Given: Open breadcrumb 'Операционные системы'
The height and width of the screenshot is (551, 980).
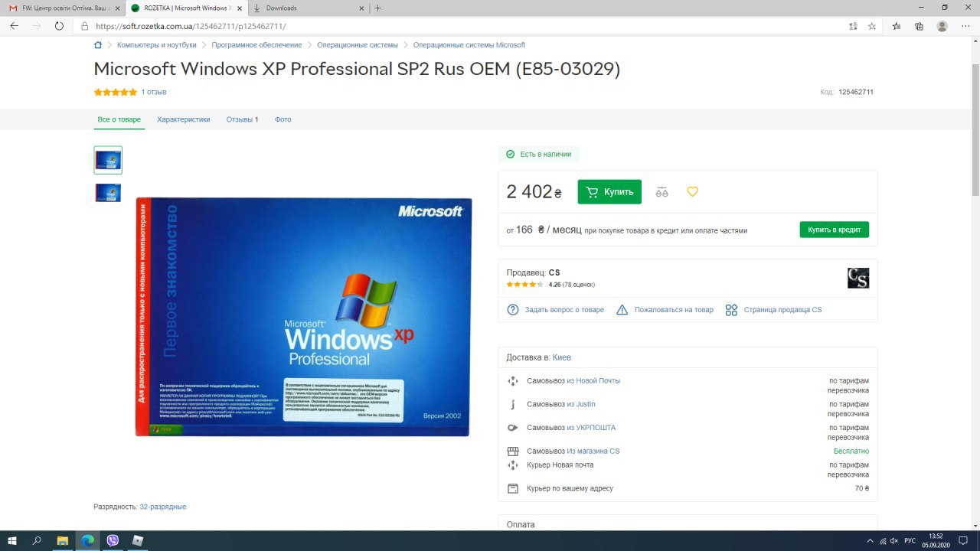Looking at the screenshot, I should (x=358, y=45).
